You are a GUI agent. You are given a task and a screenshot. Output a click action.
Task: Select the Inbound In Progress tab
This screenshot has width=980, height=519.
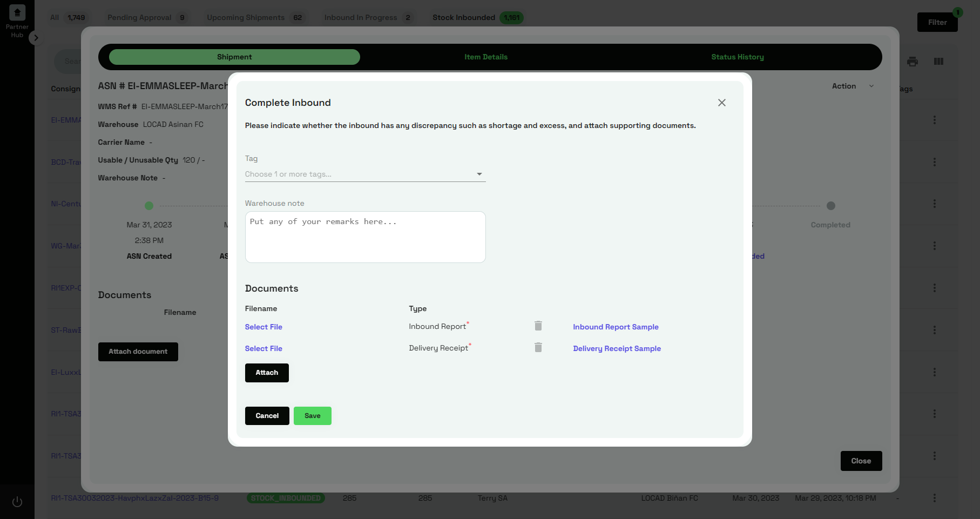369,17
